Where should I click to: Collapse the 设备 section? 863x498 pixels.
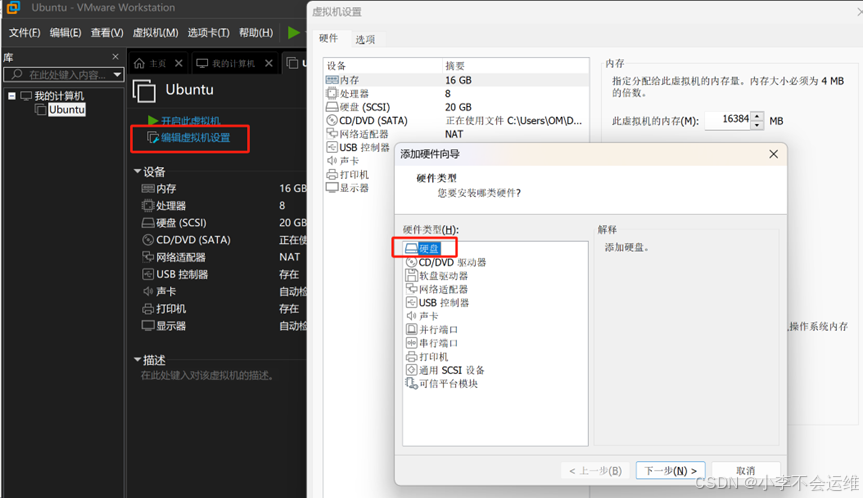tap(137, 171)
